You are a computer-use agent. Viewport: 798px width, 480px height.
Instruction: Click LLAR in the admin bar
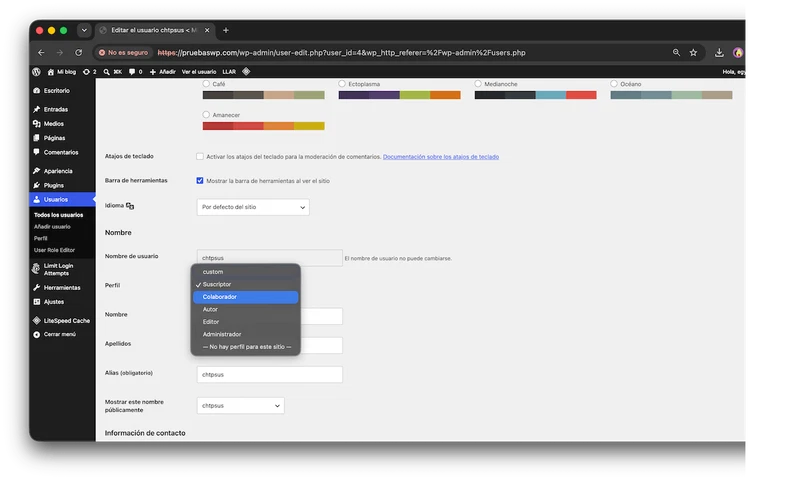[229, 72]
